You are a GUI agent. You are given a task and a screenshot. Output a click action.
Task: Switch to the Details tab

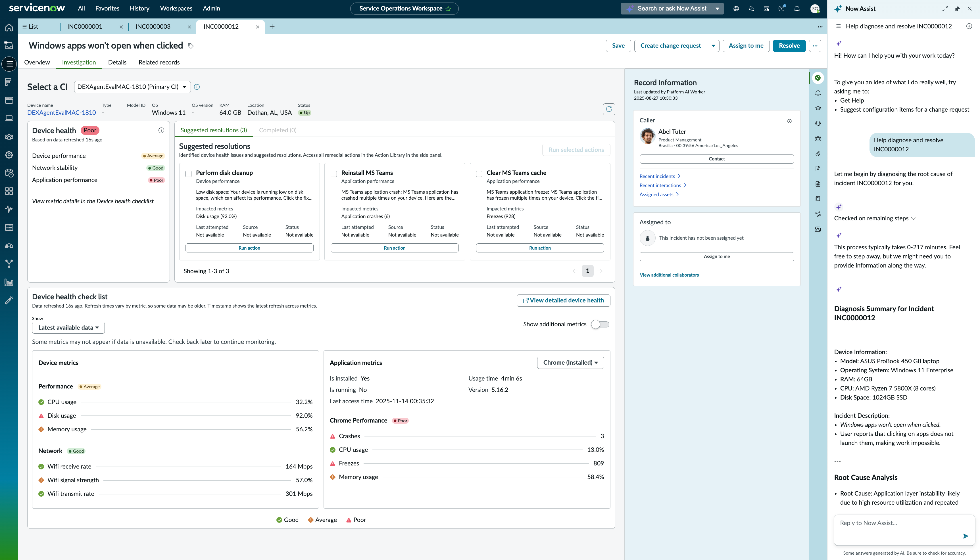[x=117, y=62]
